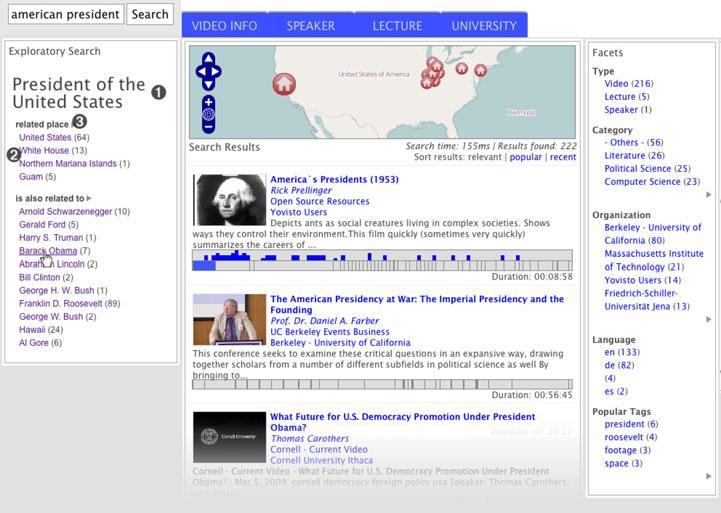Explore Barack Obama related topic

pos(54,251)
